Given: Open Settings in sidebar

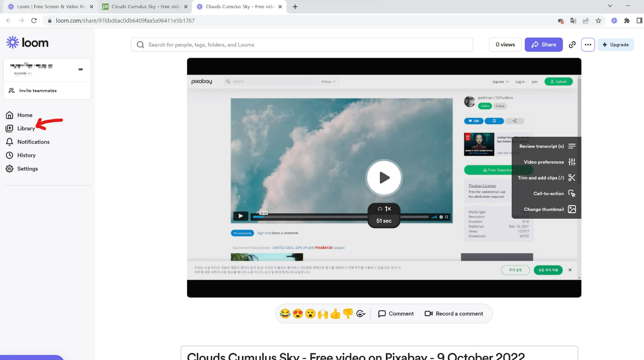Looking at the screenshot, I should [x=22, y=169].
